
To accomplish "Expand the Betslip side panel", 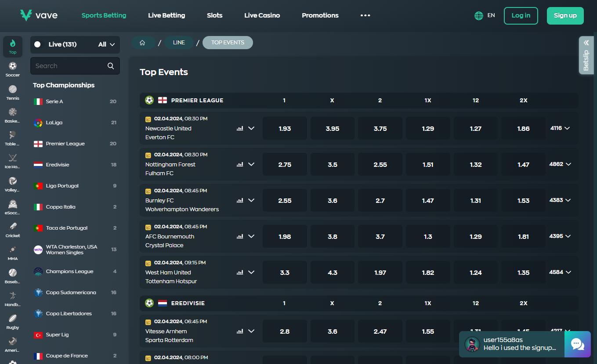I will click(586, 55).
